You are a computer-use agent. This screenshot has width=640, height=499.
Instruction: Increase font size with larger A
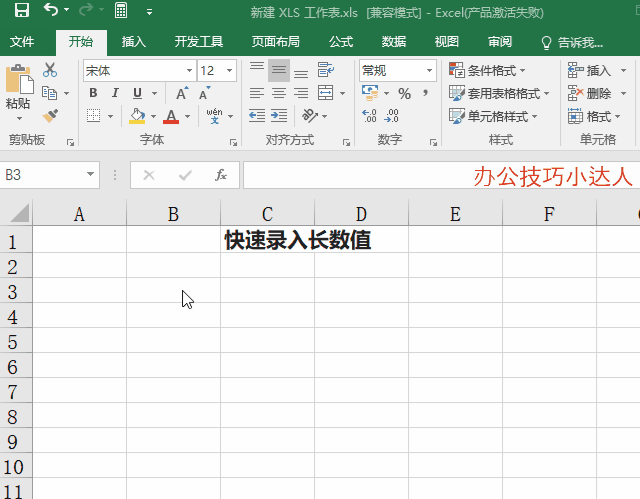coord(182,93)
